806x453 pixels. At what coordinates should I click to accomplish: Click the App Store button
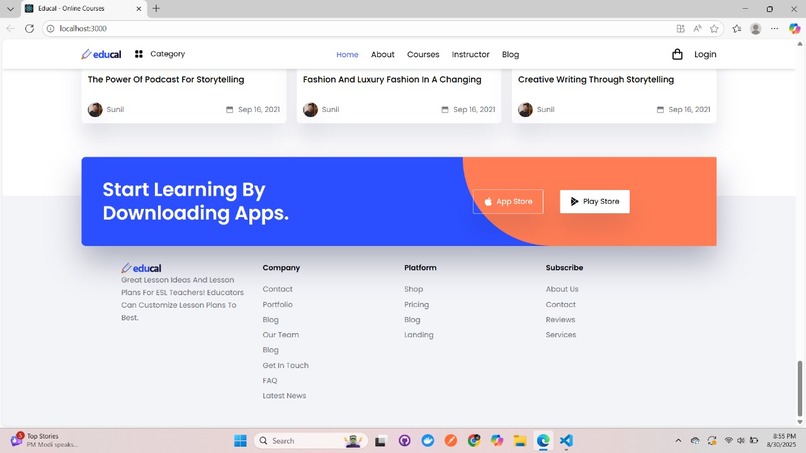pos(508,202)
